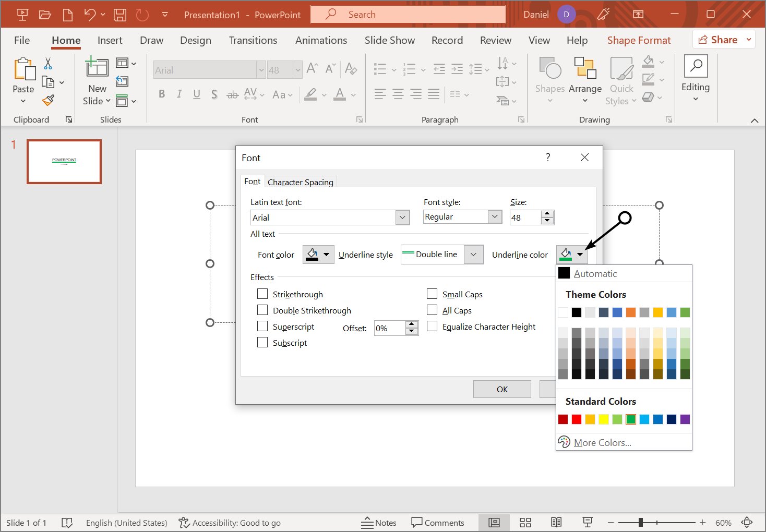Click the Save icon in title bar
Image resolution: width=766 pixels, height=532 pixels.
(120, 15)
